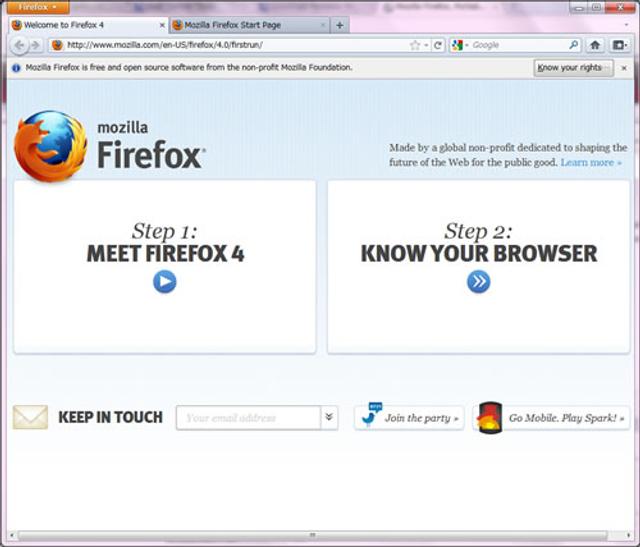Click the Firefox globe logo
Image resolution: width=640 pixels, height=547 pixels.
point(50,146)
